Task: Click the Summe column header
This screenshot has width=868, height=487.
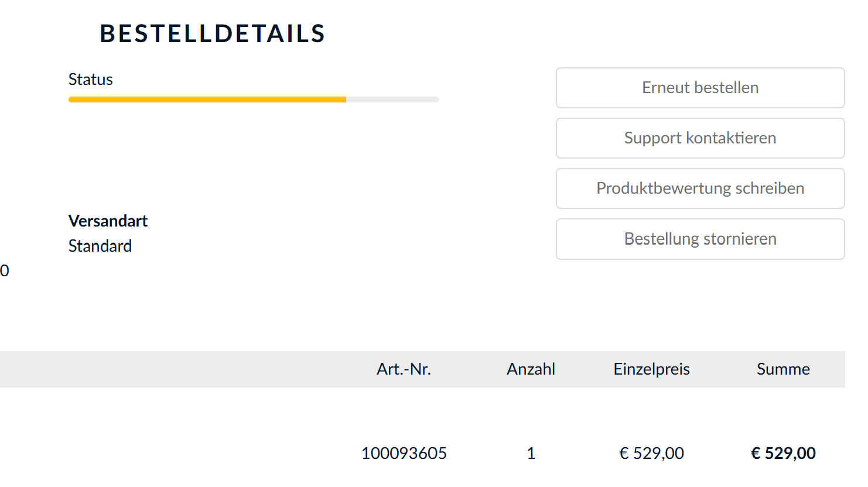Action: (783, 369)
